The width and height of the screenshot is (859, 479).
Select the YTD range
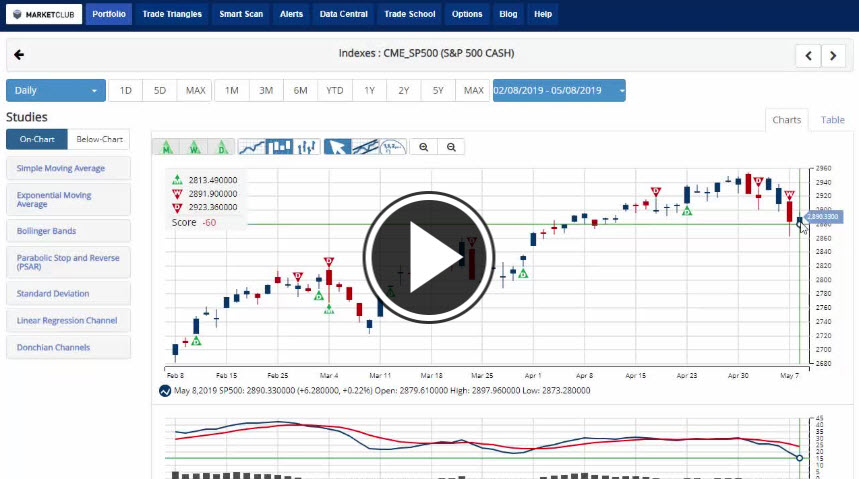coord(335,90)
